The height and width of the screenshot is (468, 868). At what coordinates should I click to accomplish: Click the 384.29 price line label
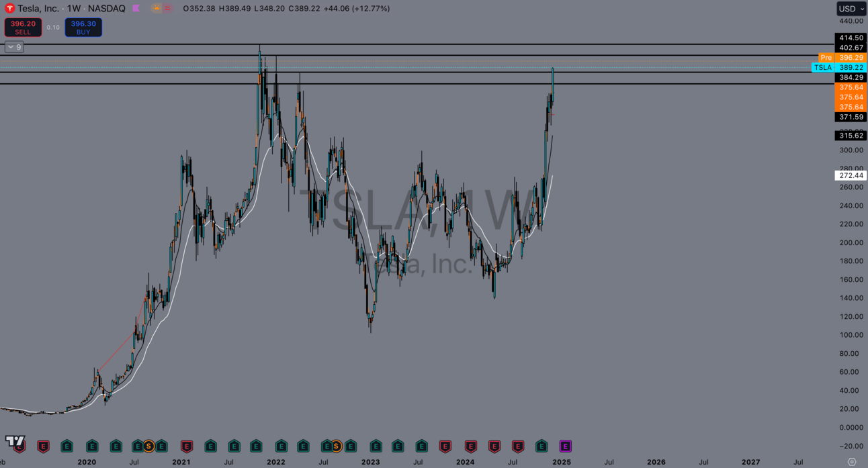(851, 77)
